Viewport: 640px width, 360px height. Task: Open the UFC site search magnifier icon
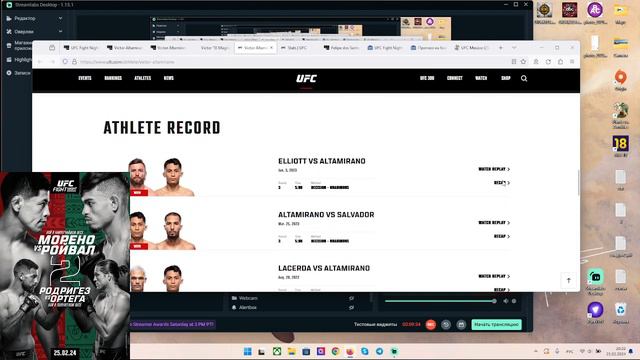coord(524,78)
